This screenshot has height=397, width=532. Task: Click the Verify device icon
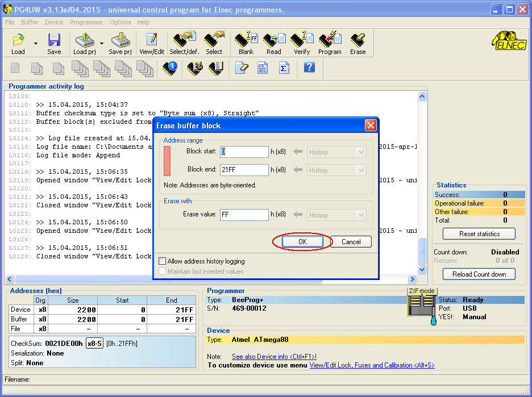pyautogui.click(x=302, y=43)
